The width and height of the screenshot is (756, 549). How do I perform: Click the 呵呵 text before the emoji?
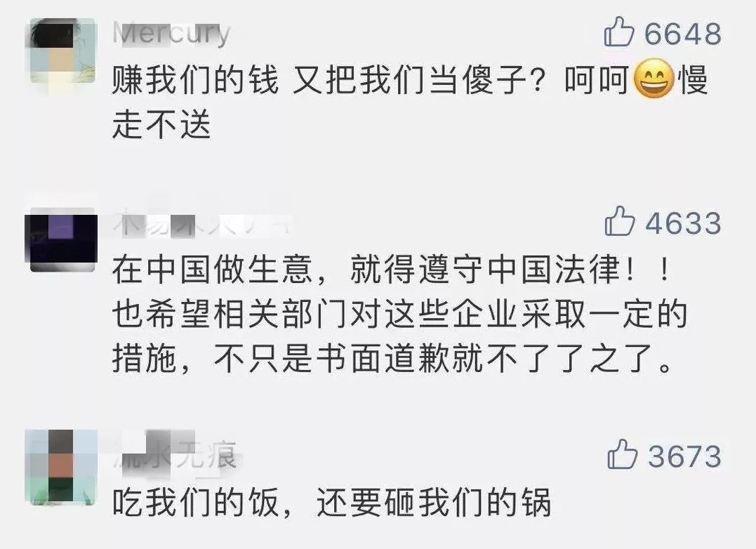[x=597, y=79]
